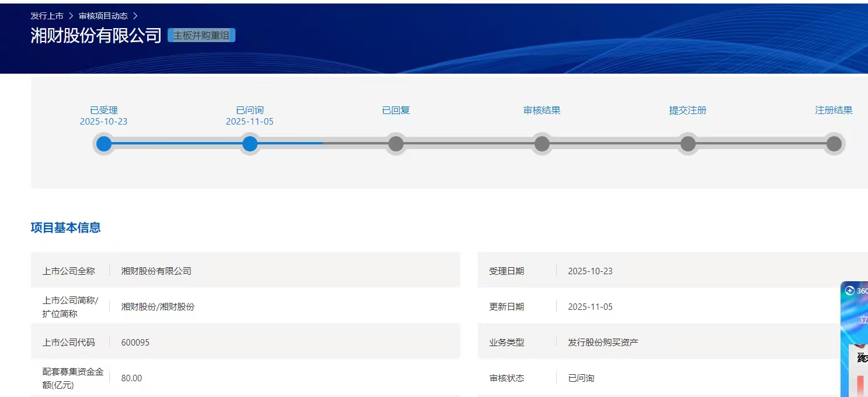Click the 配套募集资金金额 field label

[x=73, y=378]
